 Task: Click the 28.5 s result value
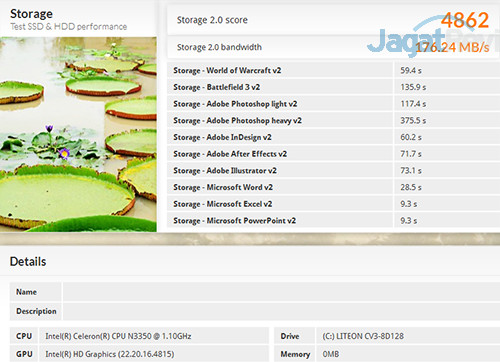coord(411,187)
